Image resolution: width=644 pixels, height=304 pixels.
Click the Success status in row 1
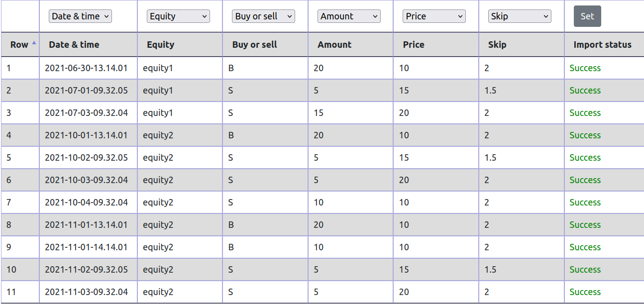585,68
